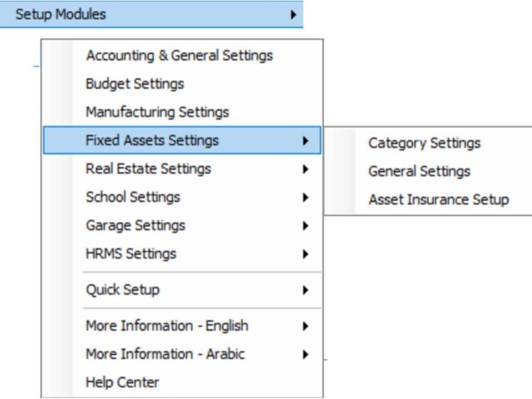Open the Setup Modules menu
The width and height of the screenshot is (532, 399).
(151, 14)
